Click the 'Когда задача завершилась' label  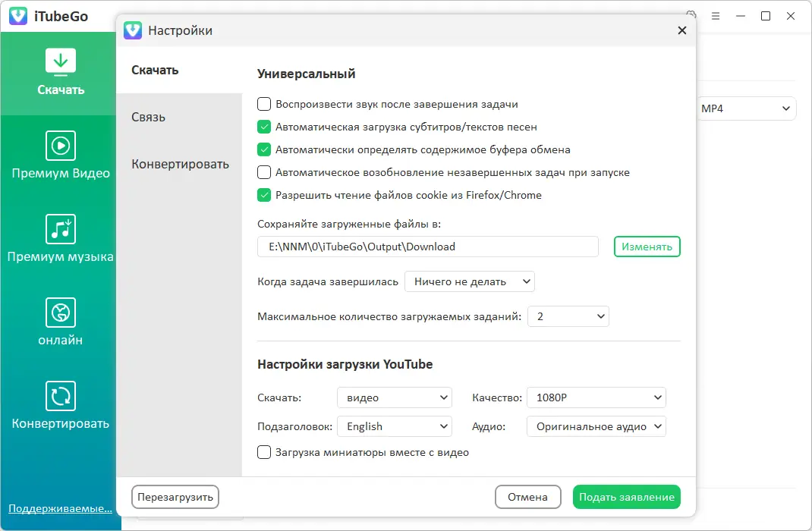328,282
